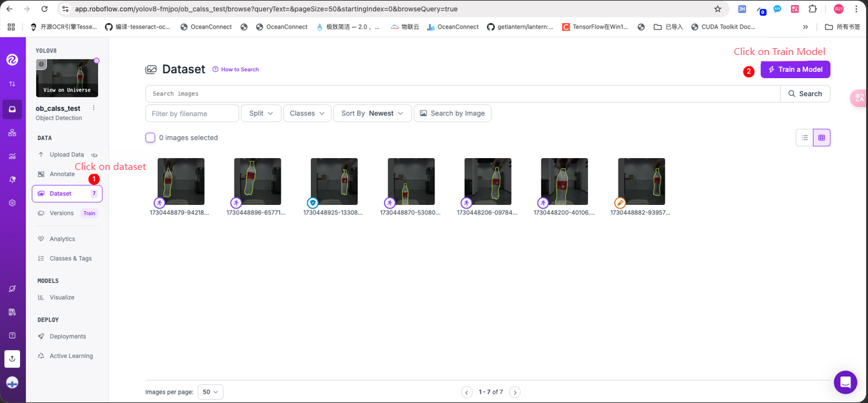Switch to grid view layout

[822, 137]
